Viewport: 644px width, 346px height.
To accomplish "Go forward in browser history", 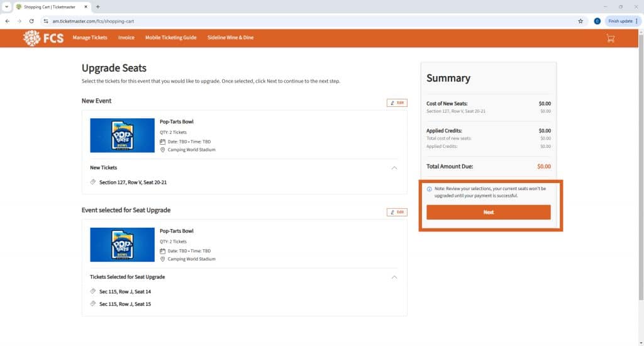I will (x=19, y=21).
